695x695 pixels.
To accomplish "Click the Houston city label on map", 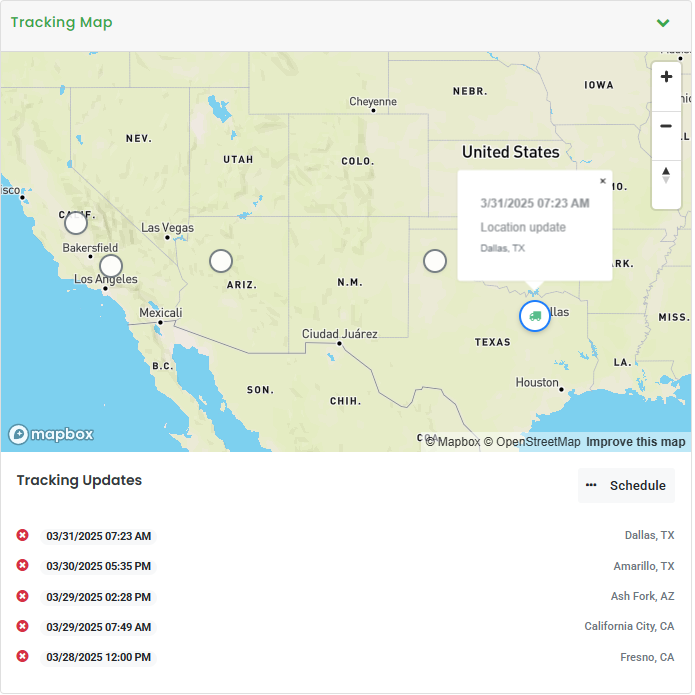I will [x=537, y=383].
